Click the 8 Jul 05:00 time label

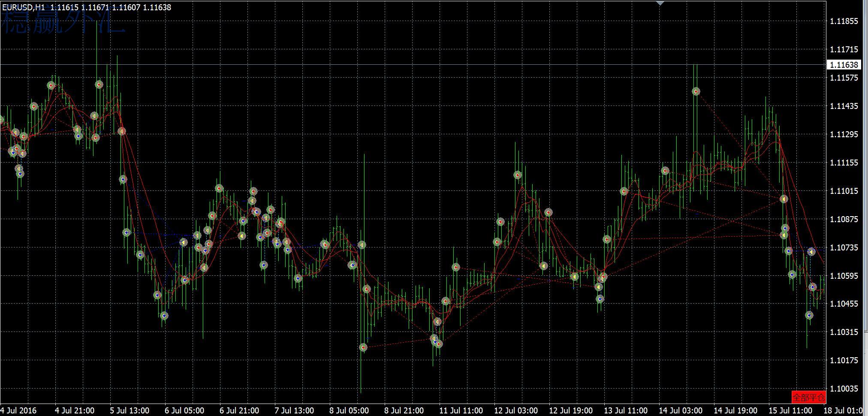[349, 410]
